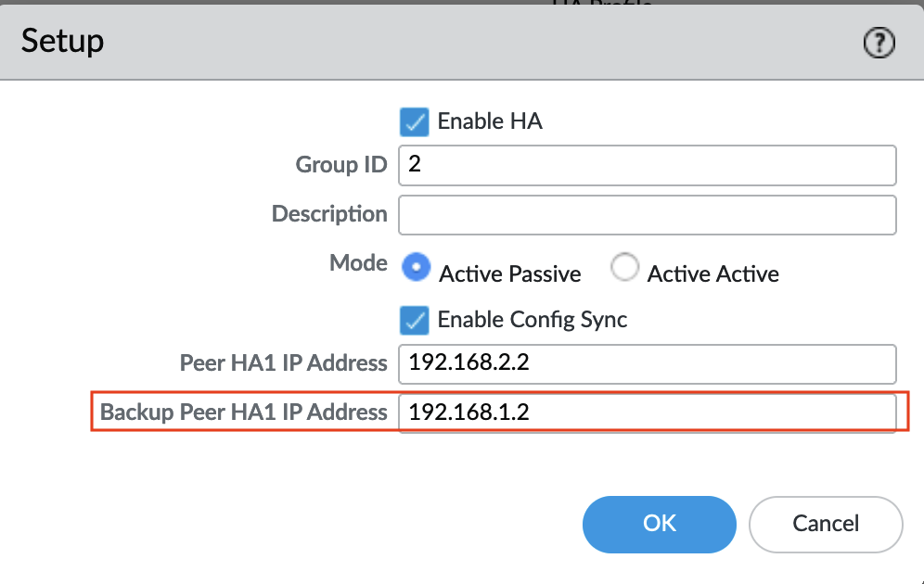Viewport: 924px width, 584px height.
Task: Click into the Group ID input field
Action: 647,165
